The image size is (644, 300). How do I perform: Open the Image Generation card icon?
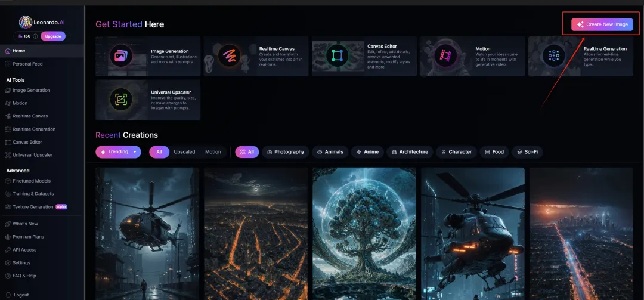click(120, 56)
